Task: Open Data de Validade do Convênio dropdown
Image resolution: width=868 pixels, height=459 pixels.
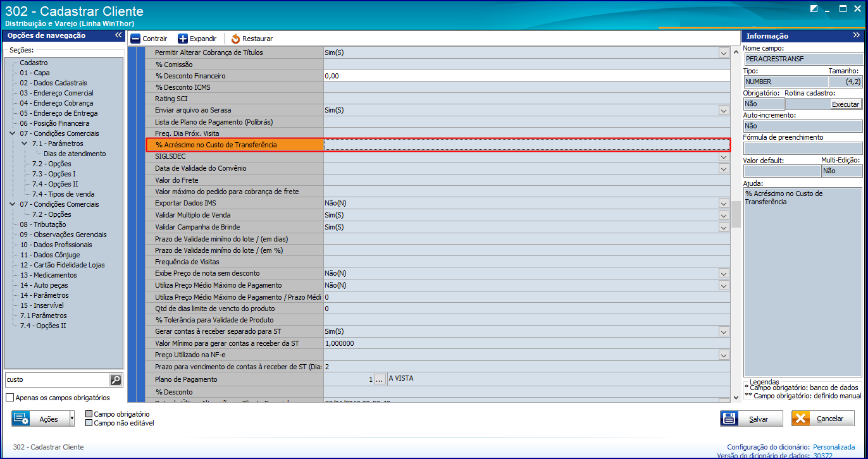Action: (x=724, y=169)
